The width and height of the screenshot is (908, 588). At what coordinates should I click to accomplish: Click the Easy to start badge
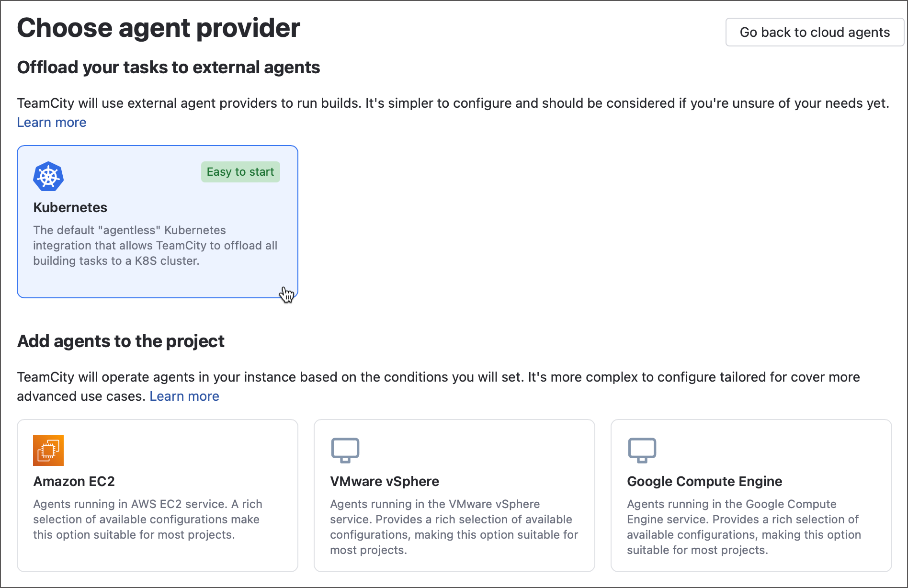coord(240,172)
